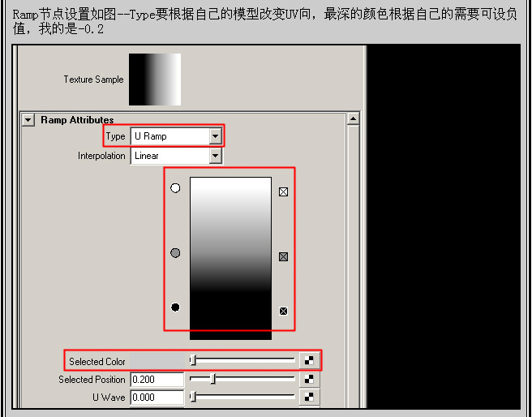The image size is (532, 417).
Task: Select the white ramp color handle
Action: 175,188
